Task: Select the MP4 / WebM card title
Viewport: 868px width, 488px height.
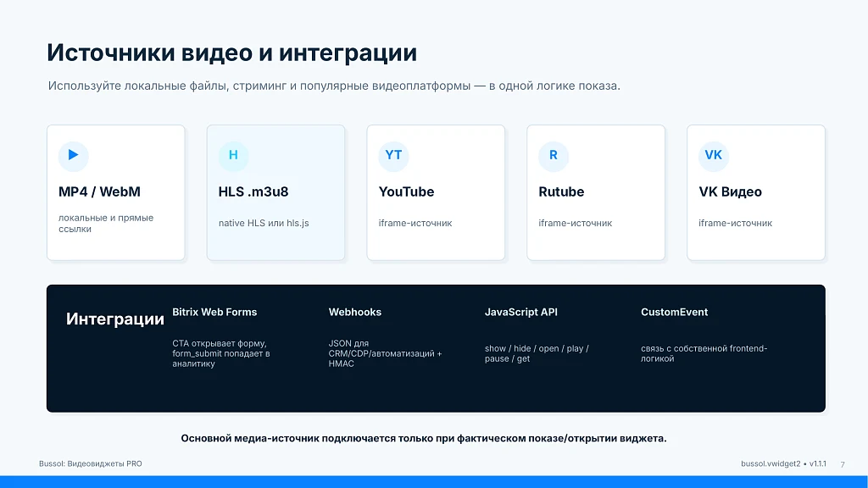Action: [100, 192]
